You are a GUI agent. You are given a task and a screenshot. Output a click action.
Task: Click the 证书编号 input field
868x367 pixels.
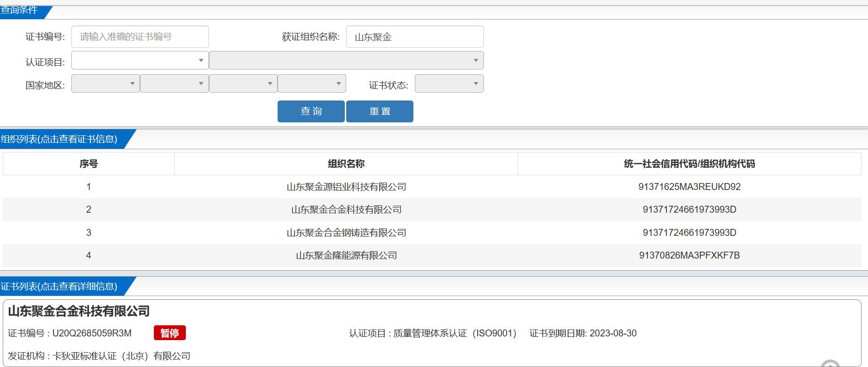click(x=140, y=37)
